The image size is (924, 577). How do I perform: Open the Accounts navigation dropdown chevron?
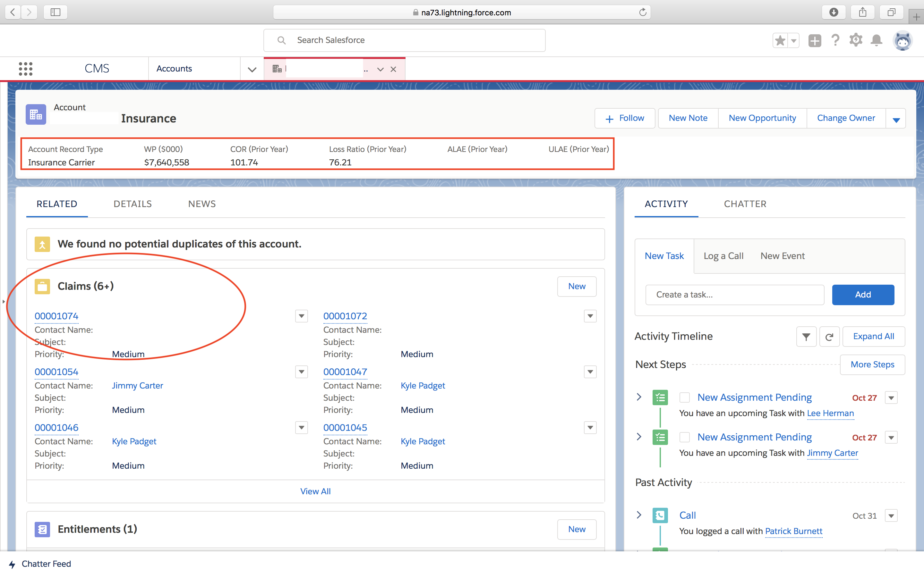(x=252, y=69)
